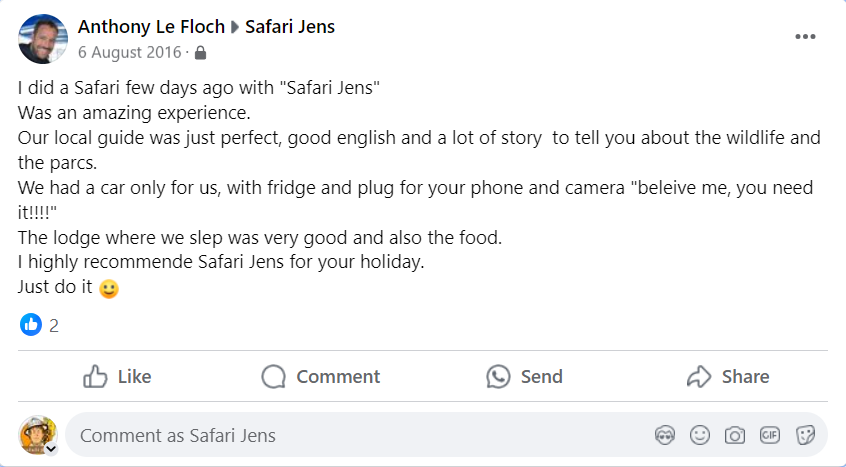Add a GIF to the comment
The image size is (846, 467).
[770, 435]
